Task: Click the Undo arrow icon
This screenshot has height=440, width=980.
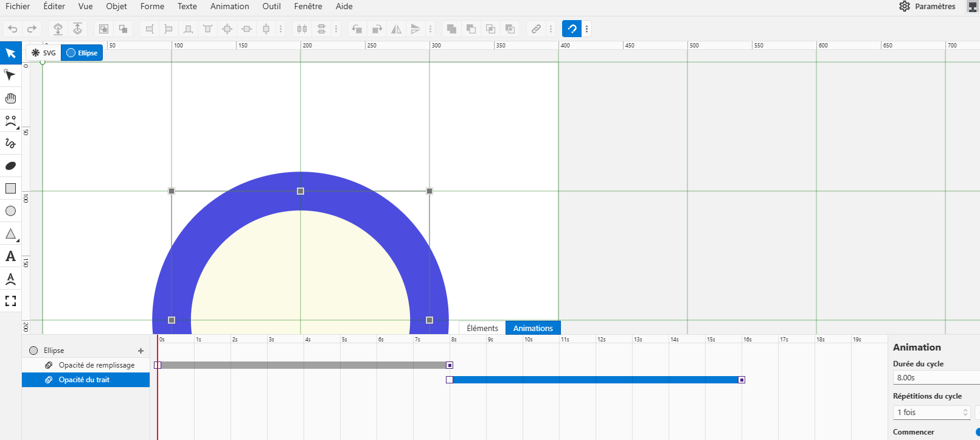Action: point(12,29)
